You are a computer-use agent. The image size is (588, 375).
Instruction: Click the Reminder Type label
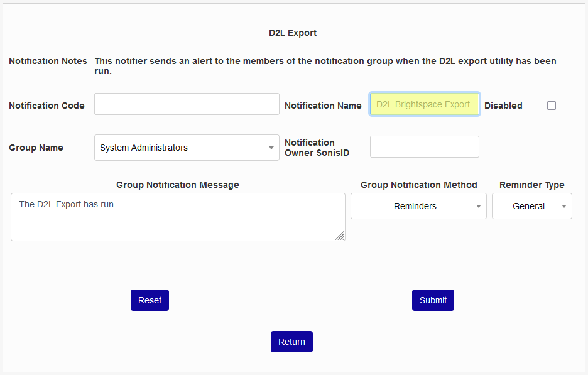point(531,185)
